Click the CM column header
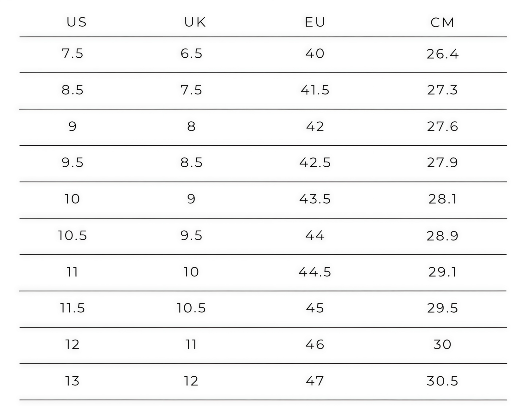 point(442,22)
